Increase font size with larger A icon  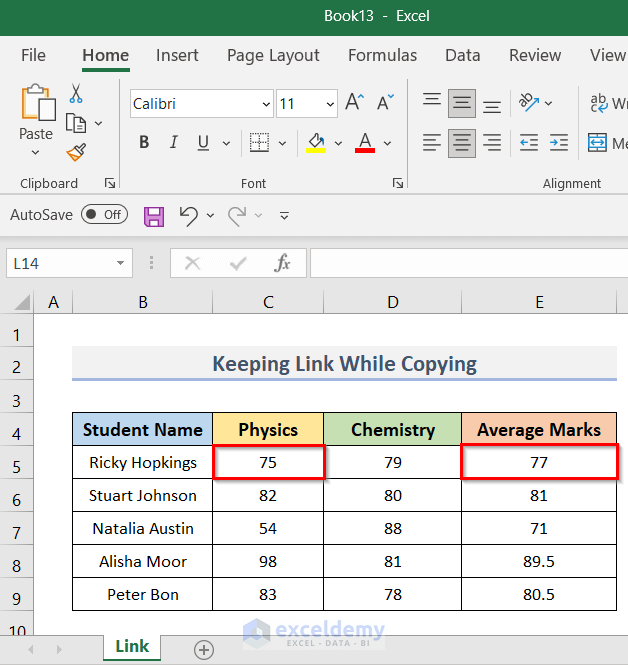coord(354,103)
